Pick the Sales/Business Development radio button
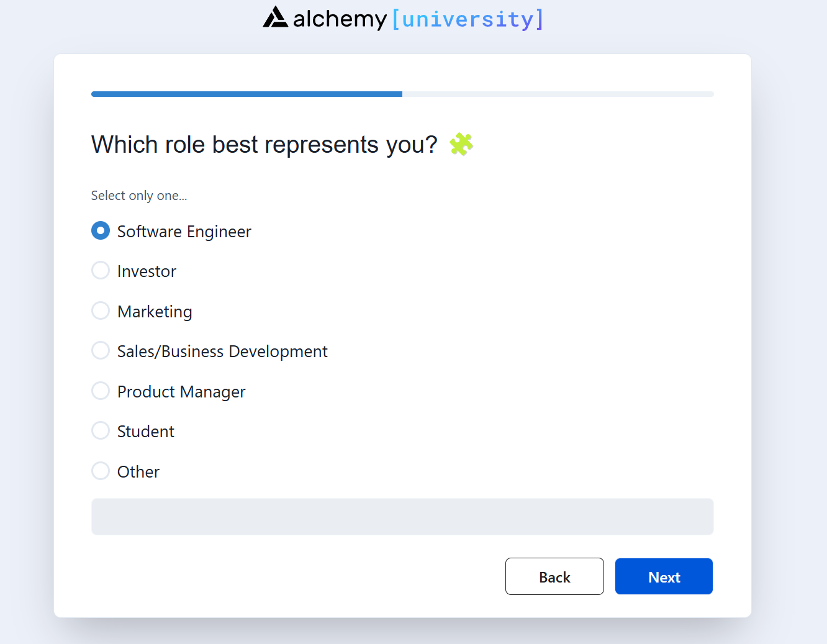The width and height of the screenshot is (827, 644). tap(101, 351)
